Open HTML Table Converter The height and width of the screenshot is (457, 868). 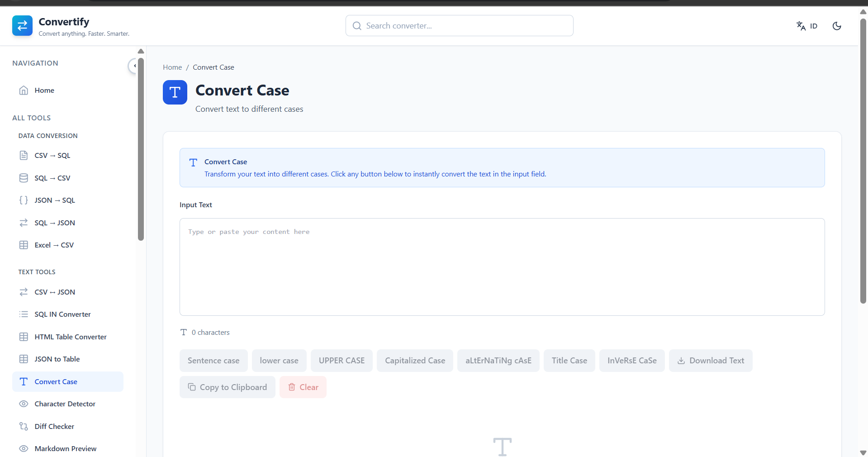pyautogui.click(x=68, y=337)
